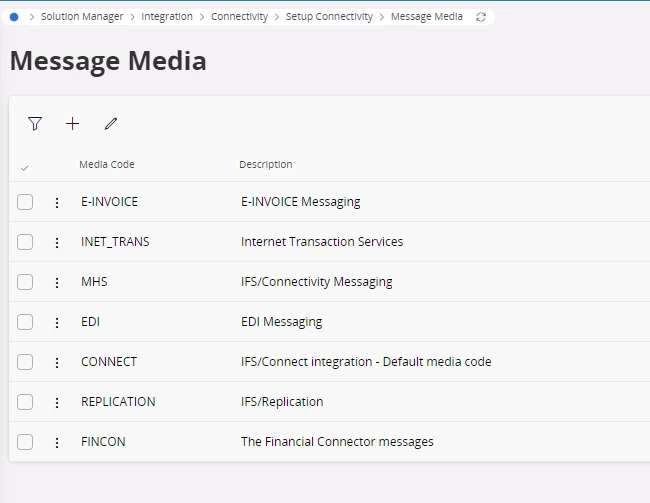
Task: Open the filter funnel icon
Action: (35, 124)
